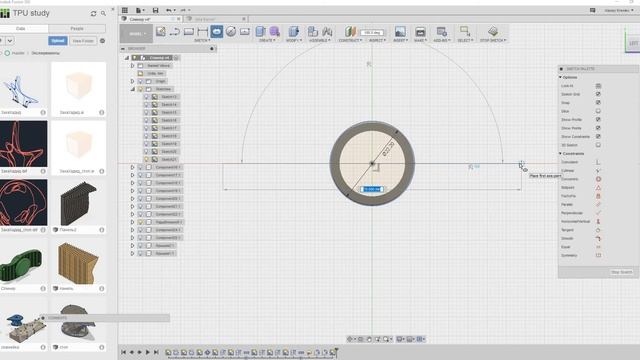Toggle visibility bulb of Sketch13

(146, 97)
